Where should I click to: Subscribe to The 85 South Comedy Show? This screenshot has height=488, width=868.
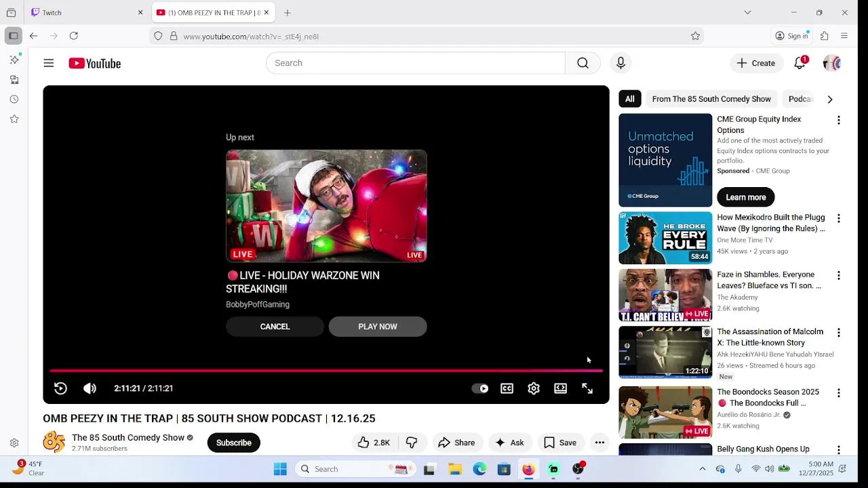234,443
